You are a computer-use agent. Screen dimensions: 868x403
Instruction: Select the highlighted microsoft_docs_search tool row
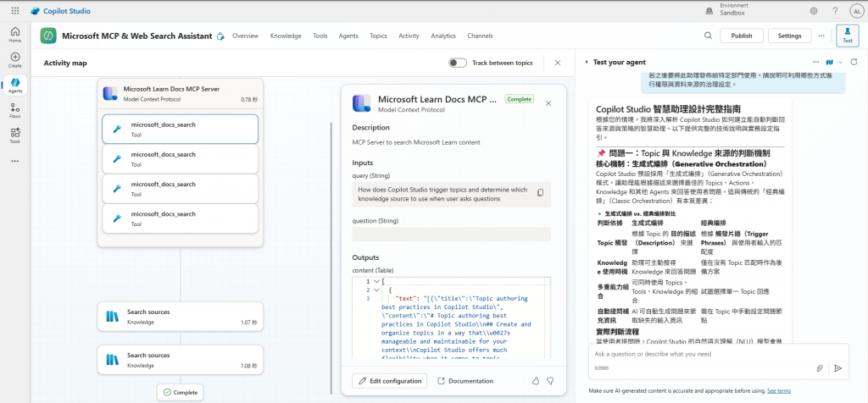tap(180, 129)
